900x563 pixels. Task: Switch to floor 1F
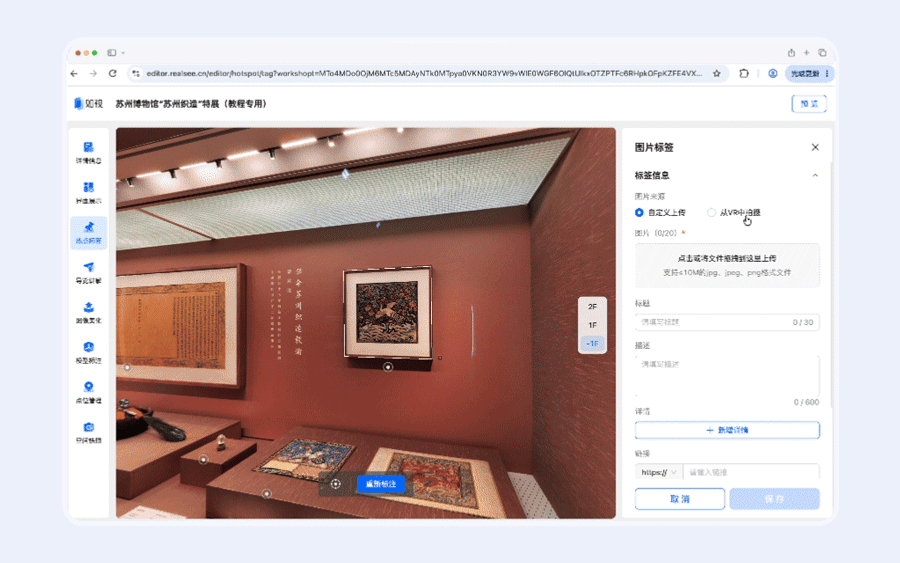point(592,325)
